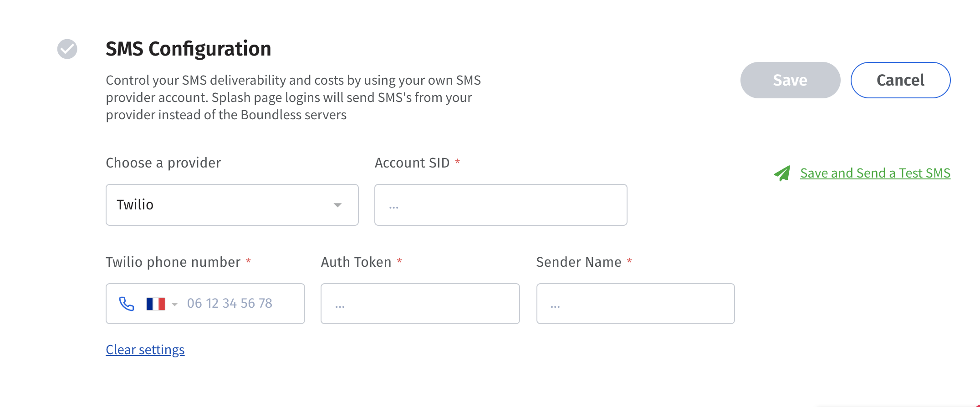Click the SMS Configuration heading
The width and height of the screenshot is (980, 407).
pyautogui.click(x=189, y=49)
